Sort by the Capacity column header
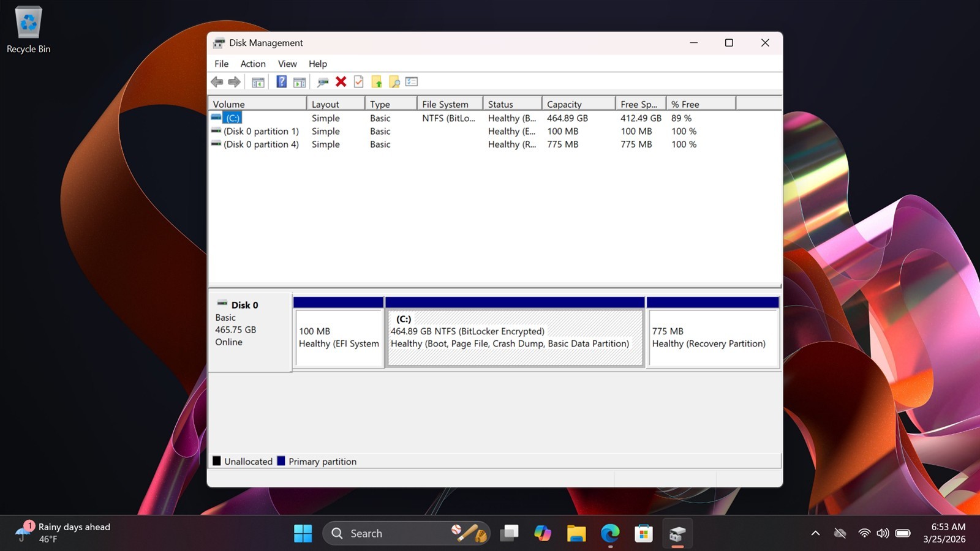The height and width of the screenshot is (551, 980). [x=578, y=104]
